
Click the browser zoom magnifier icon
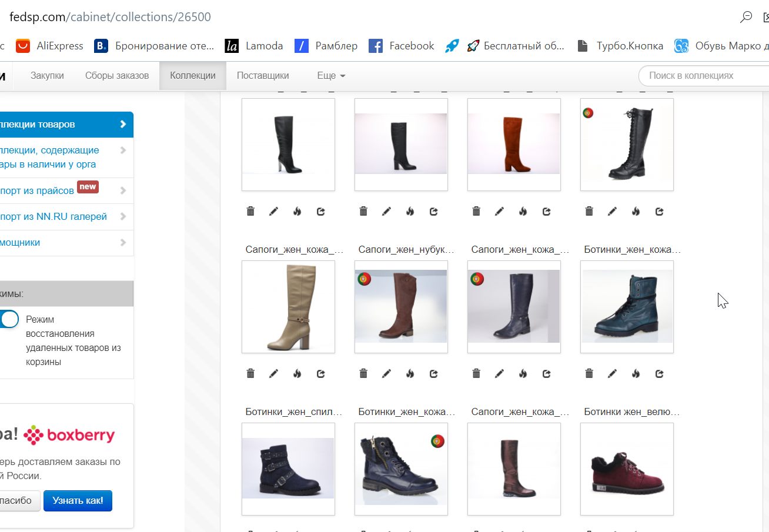pos(745,17)
